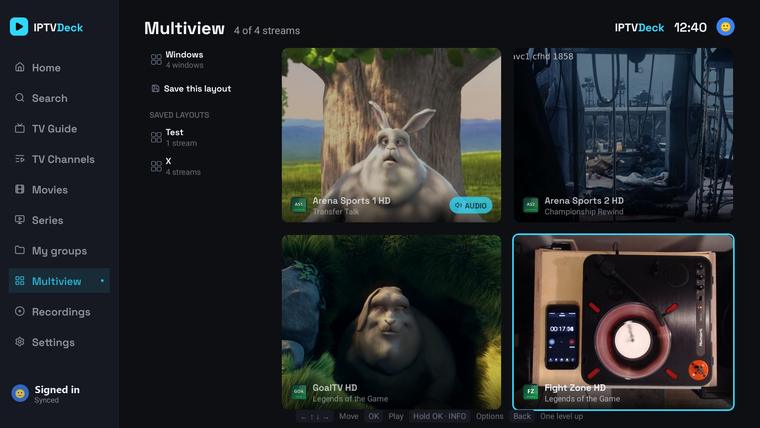Select the Multiview menu item
This screenshot has height=428, width=760.
click(x=59, y=281)
